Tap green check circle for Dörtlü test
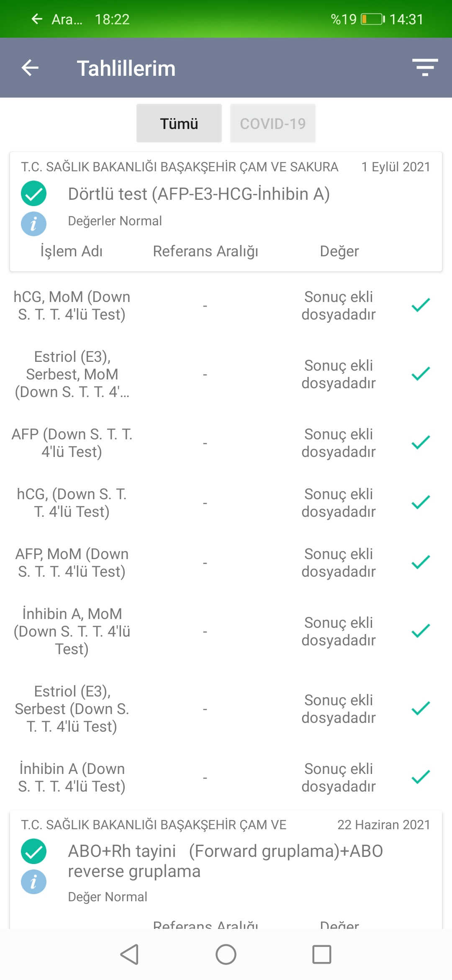 [x=33, y=193]
